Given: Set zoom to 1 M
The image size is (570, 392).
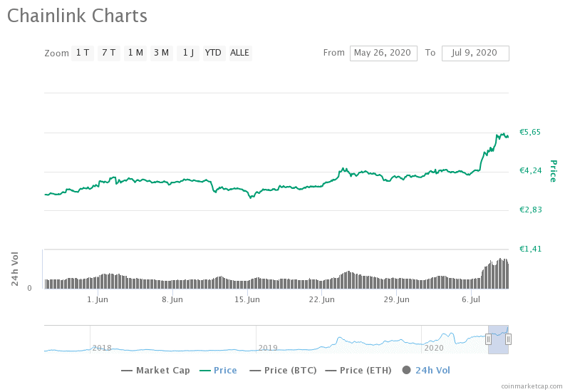Looking at the screenshot, I should coord(135,53).
